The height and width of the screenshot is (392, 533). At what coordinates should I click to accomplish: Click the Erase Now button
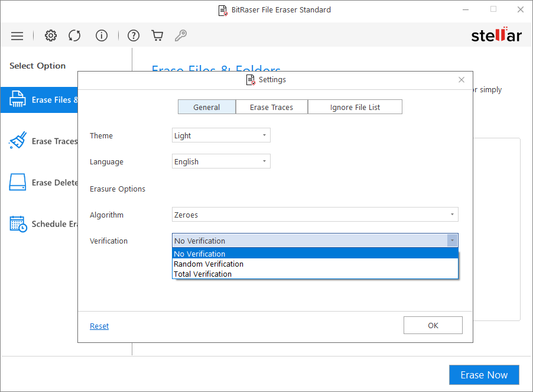[x=484, y=375]
